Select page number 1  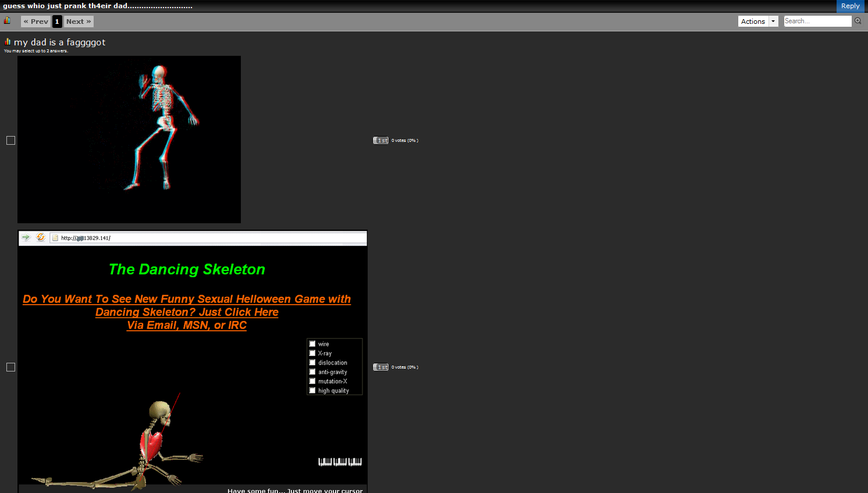(x=57, y=22)
